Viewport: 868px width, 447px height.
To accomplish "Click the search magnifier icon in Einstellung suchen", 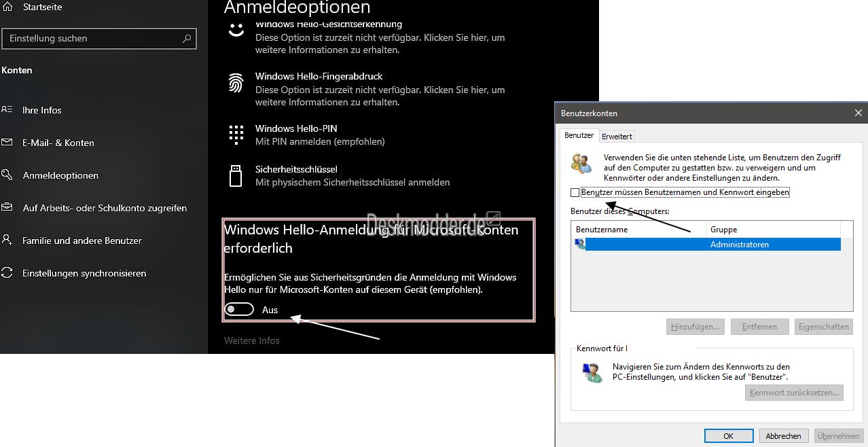I will 187,39.
